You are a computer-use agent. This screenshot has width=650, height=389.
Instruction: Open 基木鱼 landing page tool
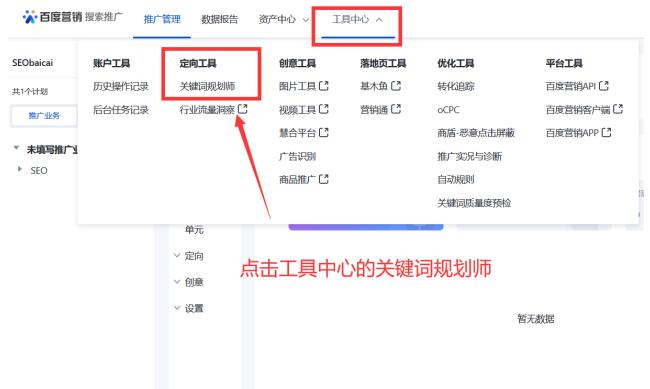click(374, 86)
